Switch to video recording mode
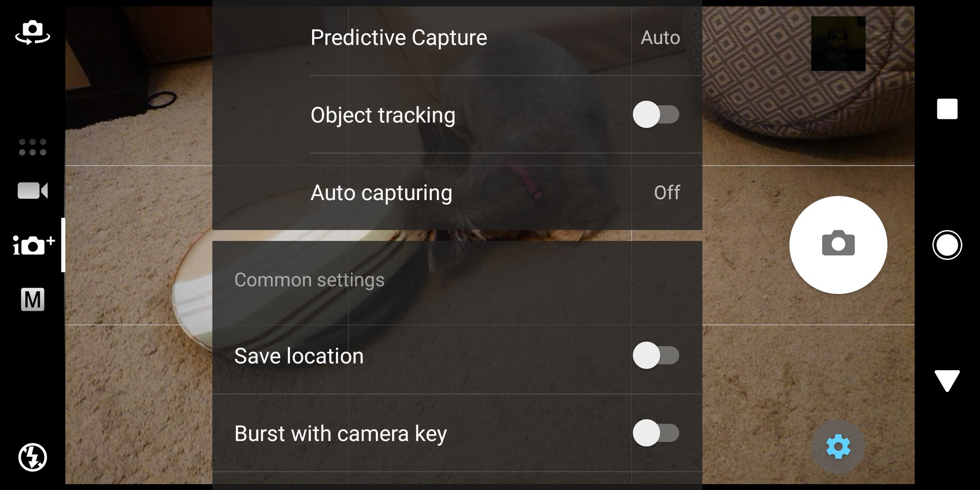Screen dimensions: 980x490 tap(33, 191)
